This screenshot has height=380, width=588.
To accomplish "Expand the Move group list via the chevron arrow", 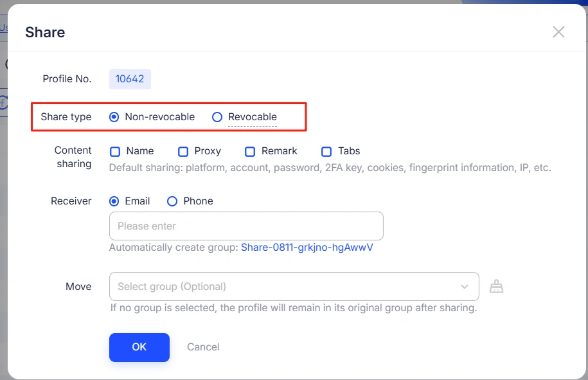I will coord(465,287).
